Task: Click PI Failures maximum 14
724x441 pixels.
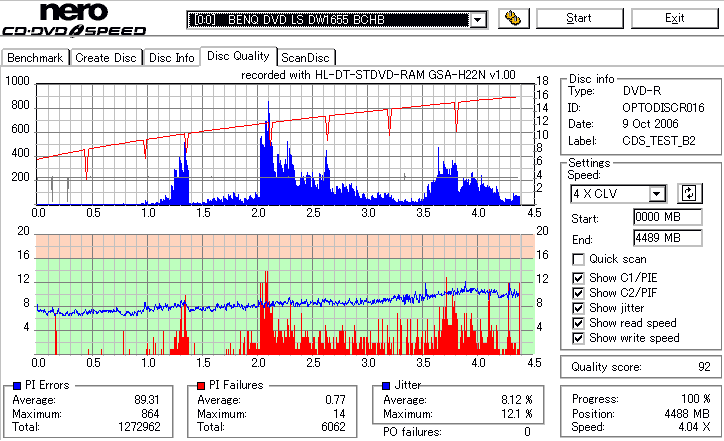Action: click(339, 413)
